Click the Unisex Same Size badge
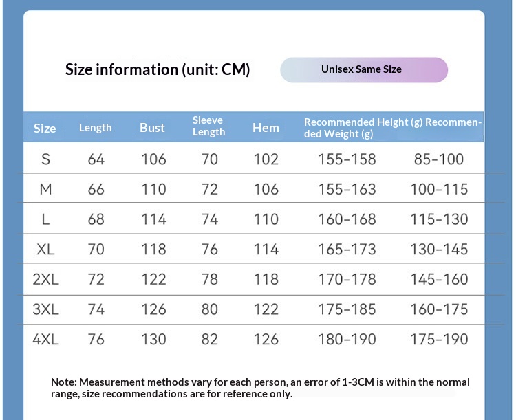The width and height of the screenshot is (516, 420). coord(364,69)
